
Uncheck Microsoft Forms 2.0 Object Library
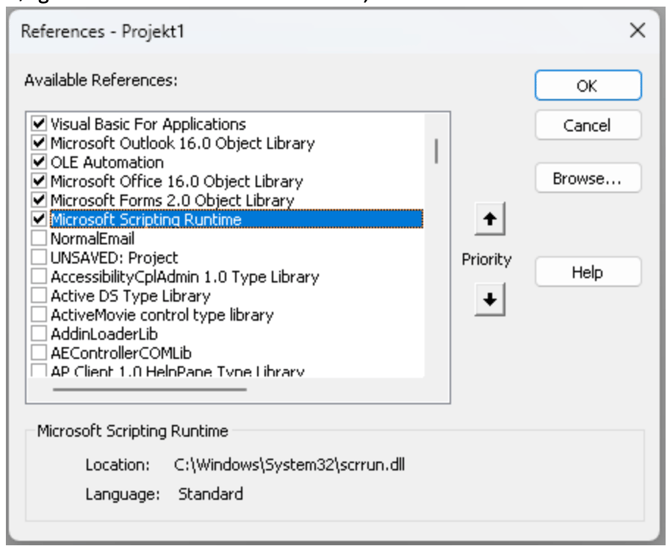40,201
